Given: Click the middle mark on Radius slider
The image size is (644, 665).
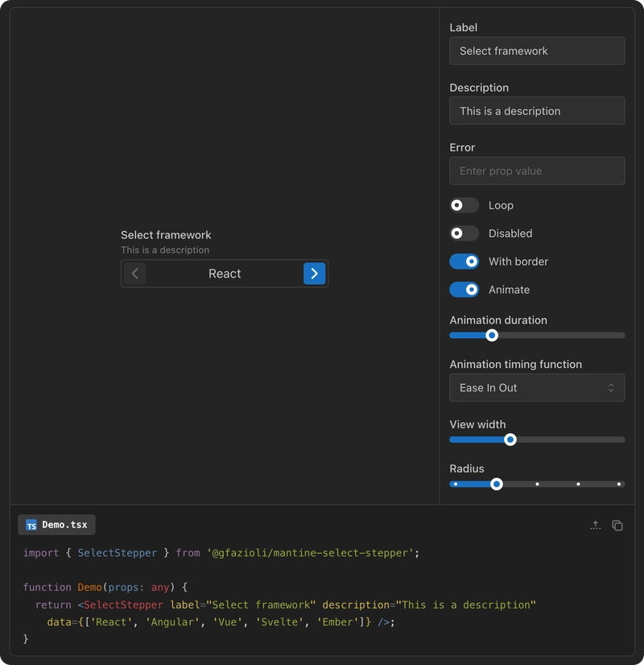Looking at the screenshot, I should pos(537,484).
